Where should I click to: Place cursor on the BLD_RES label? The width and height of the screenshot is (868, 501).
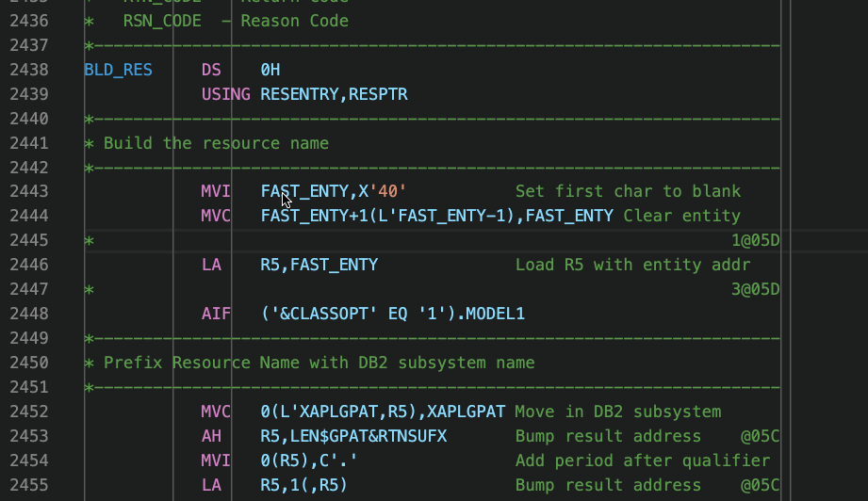coord(118,70)
